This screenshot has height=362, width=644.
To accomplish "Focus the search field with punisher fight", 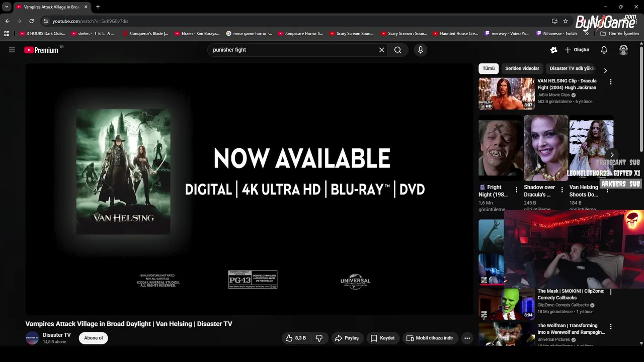I will point(294,50).
